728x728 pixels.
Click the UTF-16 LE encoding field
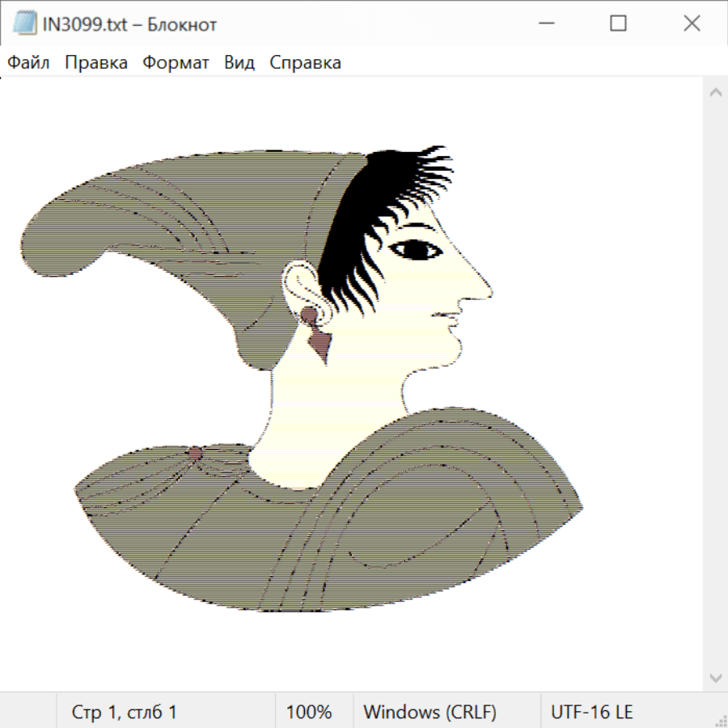[592, 713]
